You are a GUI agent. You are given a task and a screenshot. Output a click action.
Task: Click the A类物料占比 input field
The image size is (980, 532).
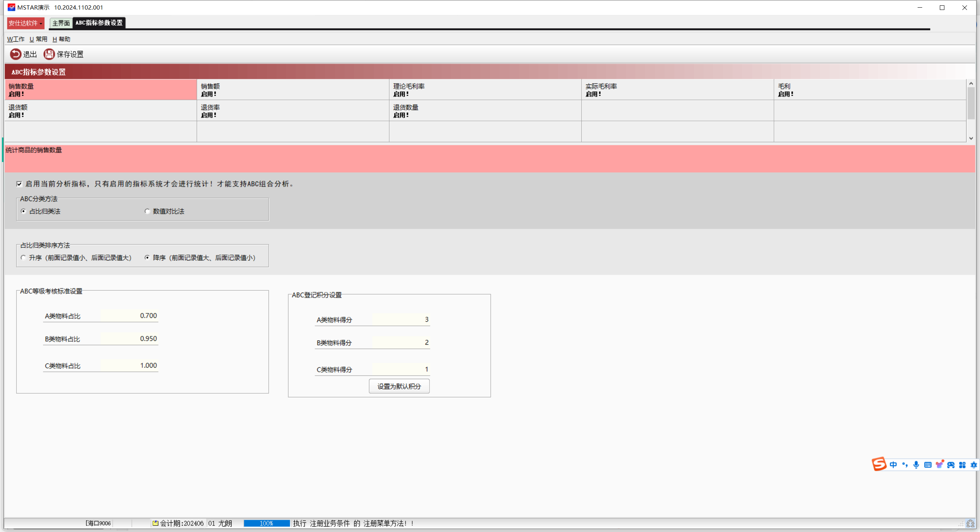pyautogui.click(x=129, y=316)
